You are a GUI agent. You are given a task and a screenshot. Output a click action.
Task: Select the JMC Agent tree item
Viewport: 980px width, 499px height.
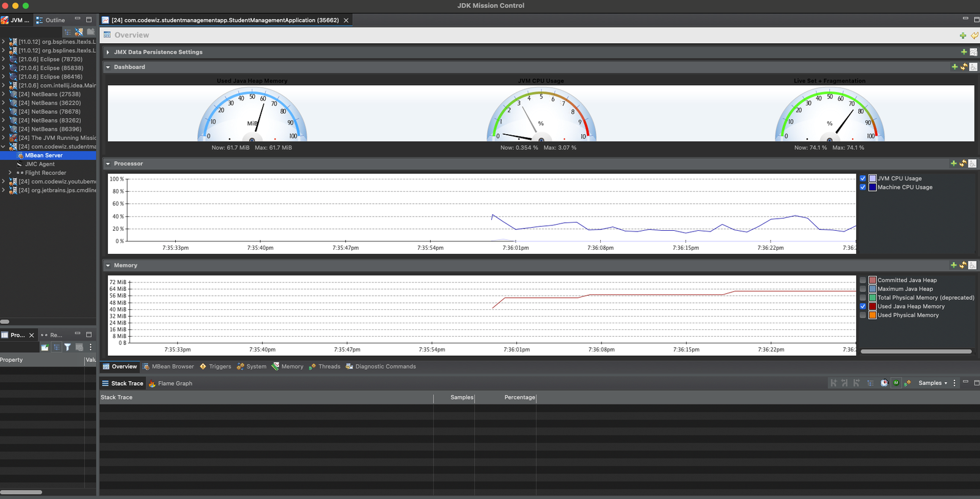point(40,164)
